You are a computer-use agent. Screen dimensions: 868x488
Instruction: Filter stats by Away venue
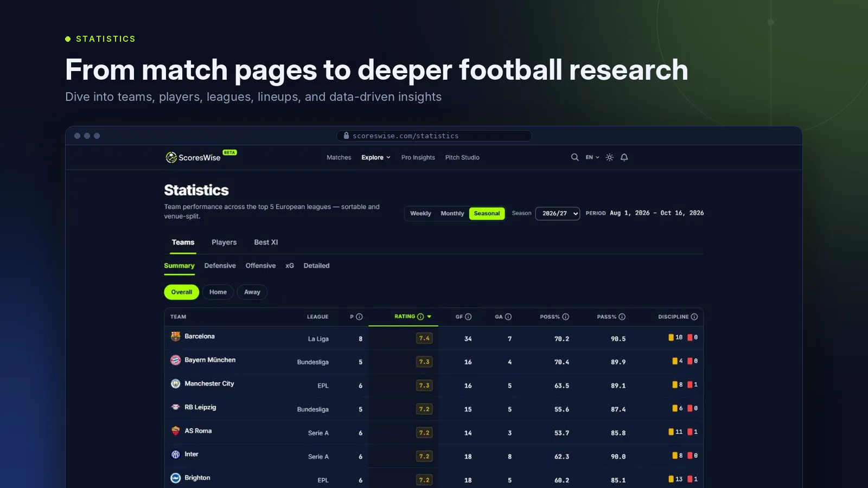click(x=252, y=292)
